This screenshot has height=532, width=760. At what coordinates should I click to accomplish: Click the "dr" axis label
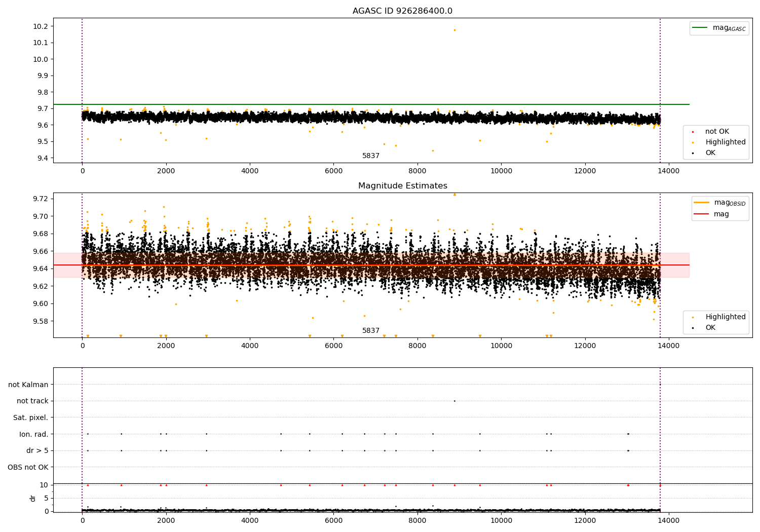pos(33,498)
